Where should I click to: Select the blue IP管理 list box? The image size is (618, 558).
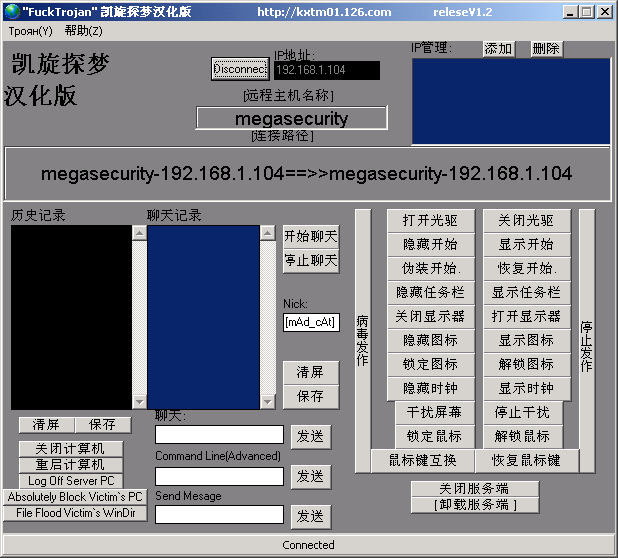point(511,101)
